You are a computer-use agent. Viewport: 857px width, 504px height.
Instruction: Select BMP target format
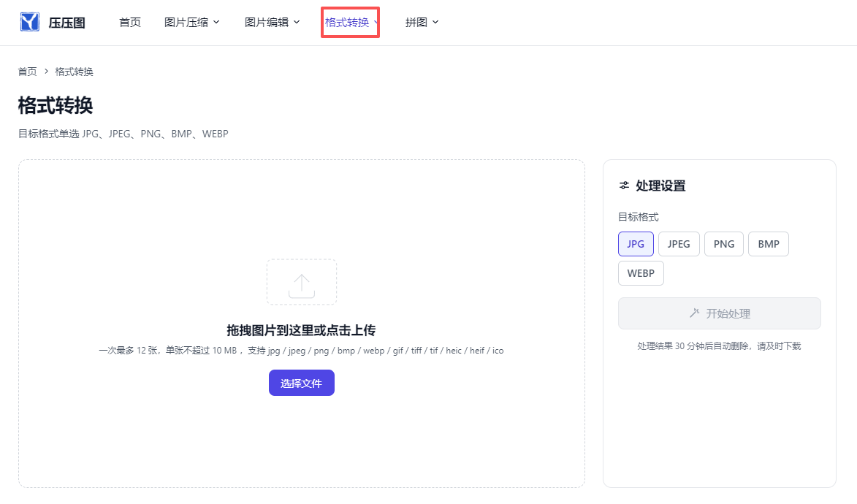769,244
